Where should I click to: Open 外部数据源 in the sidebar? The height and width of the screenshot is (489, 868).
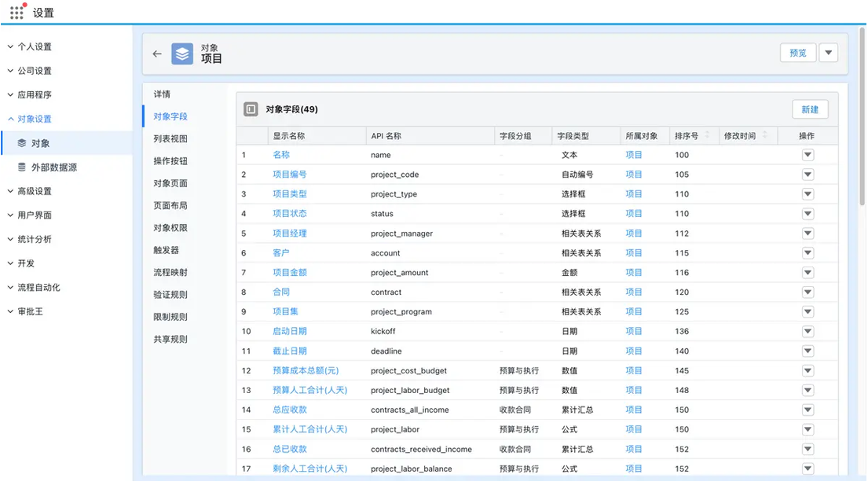click(53, 167)
